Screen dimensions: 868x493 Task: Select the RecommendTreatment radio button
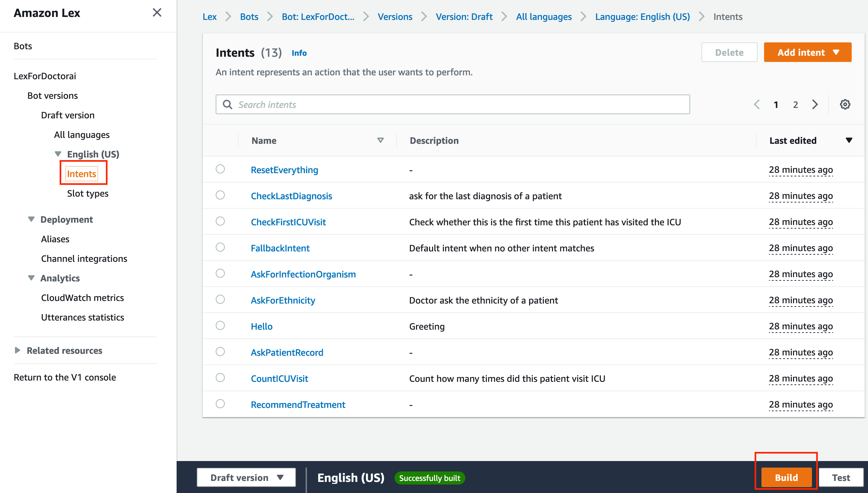(x=220, y=404)
